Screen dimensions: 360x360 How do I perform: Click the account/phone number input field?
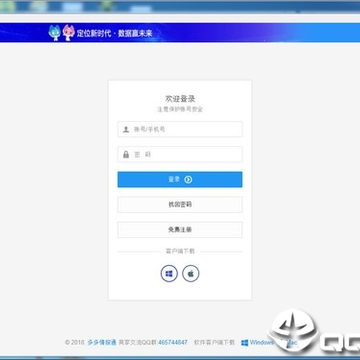pos(180,129)
